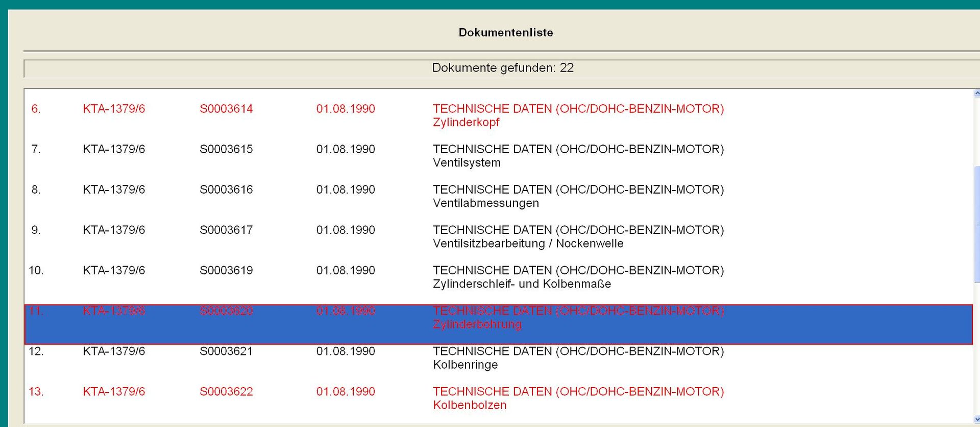Click the date in the Ventilsystem row

point(346,149)
